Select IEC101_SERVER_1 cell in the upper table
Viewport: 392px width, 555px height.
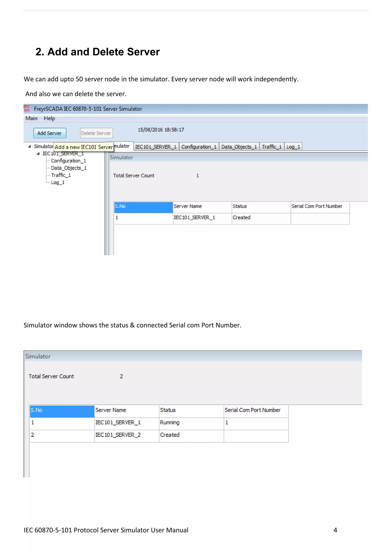click(202, 219)
